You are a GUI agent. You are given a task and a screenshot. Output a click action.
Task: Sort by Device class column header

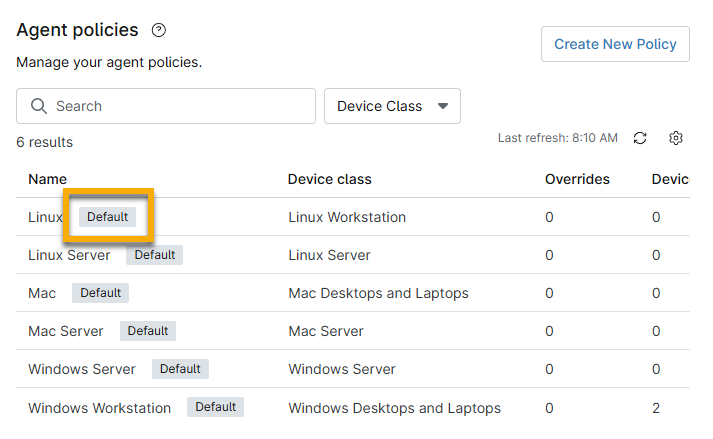329,179
